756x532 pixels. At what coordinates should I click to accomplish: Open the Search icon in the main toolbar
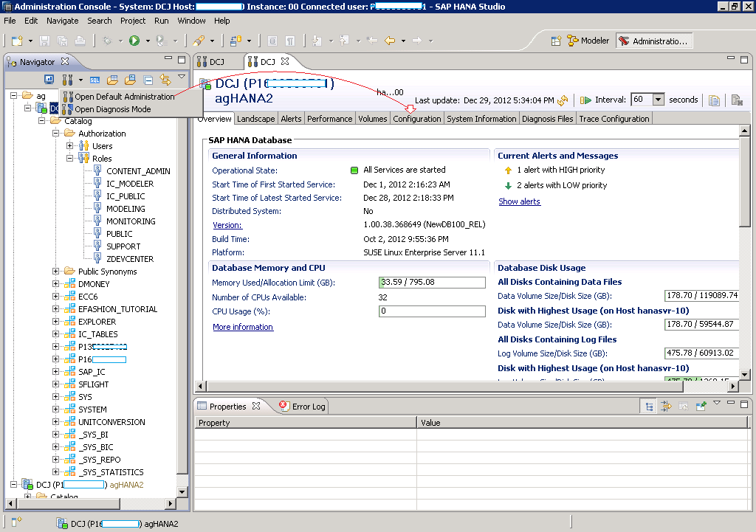tap(99, 21)
